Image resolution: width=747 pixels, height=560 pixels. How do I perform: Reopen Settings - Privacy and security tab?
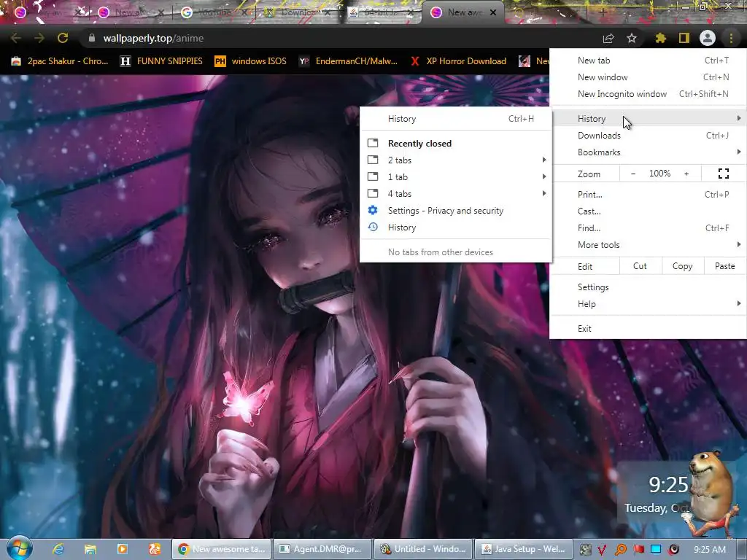pyautogui.click(x=456, y=211)
